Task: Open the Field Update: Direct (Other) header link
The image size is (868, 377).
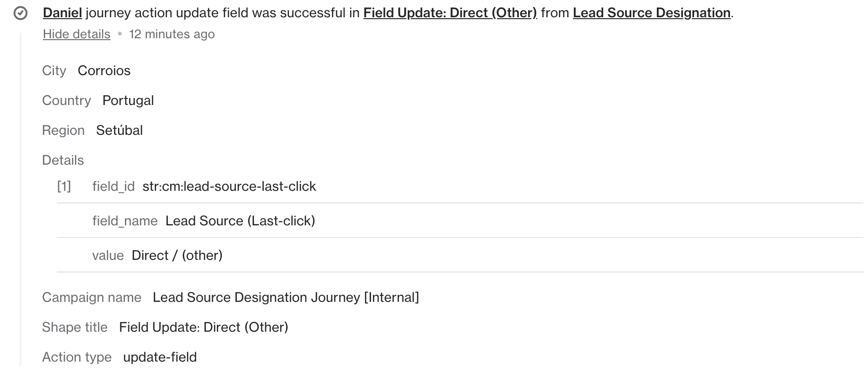Action: click(x=450, y=13)
